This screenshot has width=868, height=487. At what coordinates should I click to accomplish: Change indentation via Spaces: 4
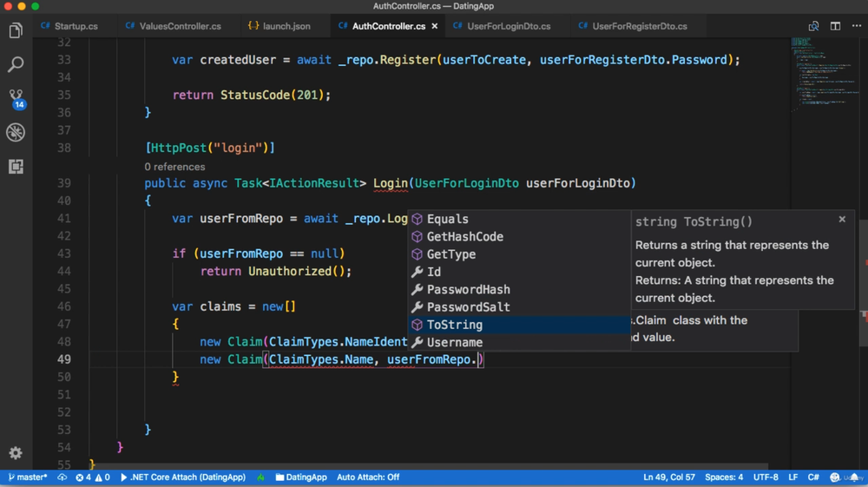[x=724, y=477]
